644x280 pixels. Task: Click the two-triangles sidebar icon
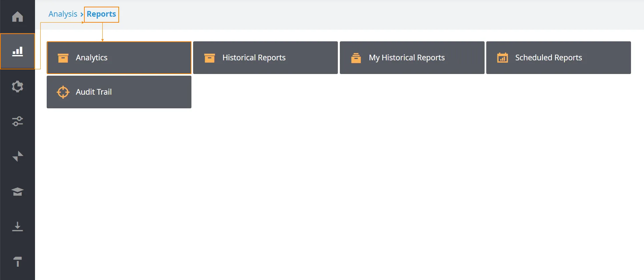click(17, 156)
